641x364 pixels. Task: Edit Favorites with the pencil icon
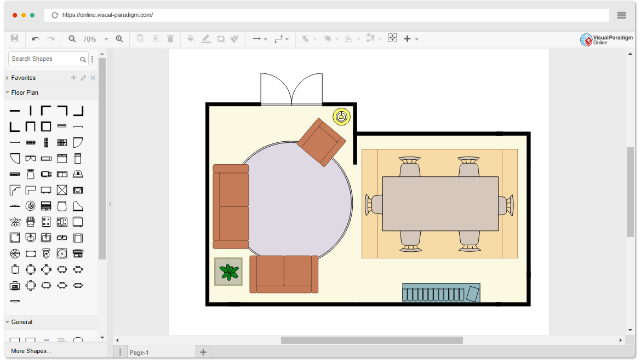(83, 78)
